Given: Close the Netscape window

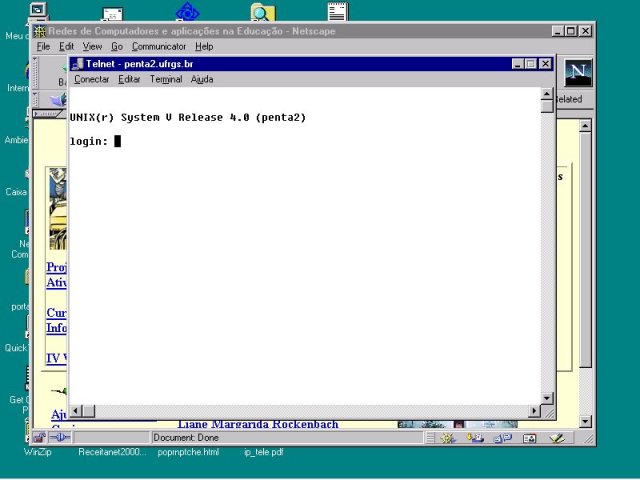Looking at the screenshot, I should pos(585,31).
